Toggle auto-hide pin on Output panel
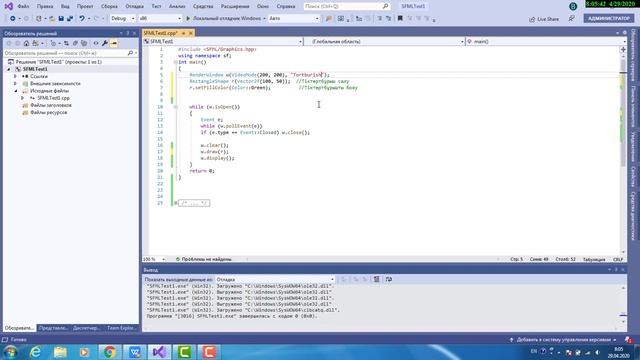The height and width of the screenshot is (360, 640). tap(616, 270)
